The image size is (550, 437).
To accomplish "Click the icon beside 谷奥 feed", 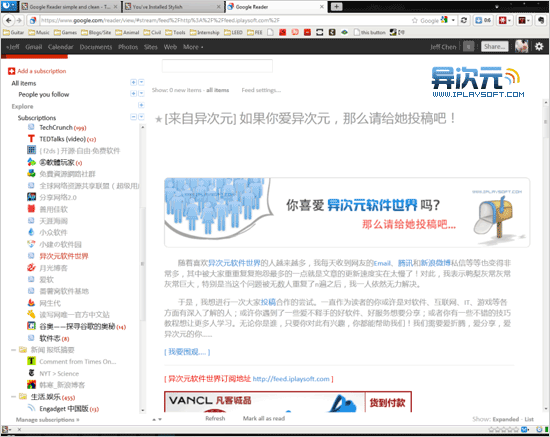I will (x=31, y=326).
